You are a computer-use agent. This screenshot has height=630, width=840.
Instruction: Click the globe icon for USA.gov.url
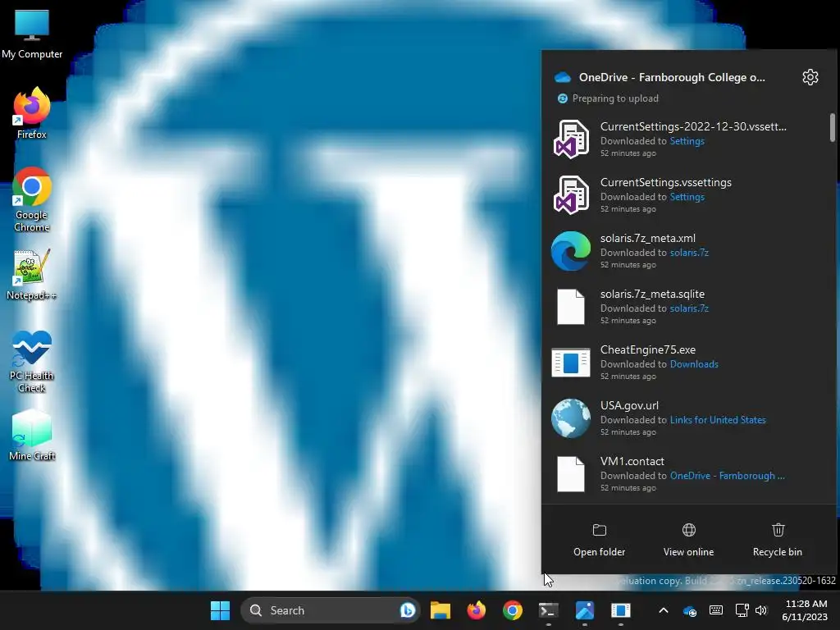tap(571, 418)
